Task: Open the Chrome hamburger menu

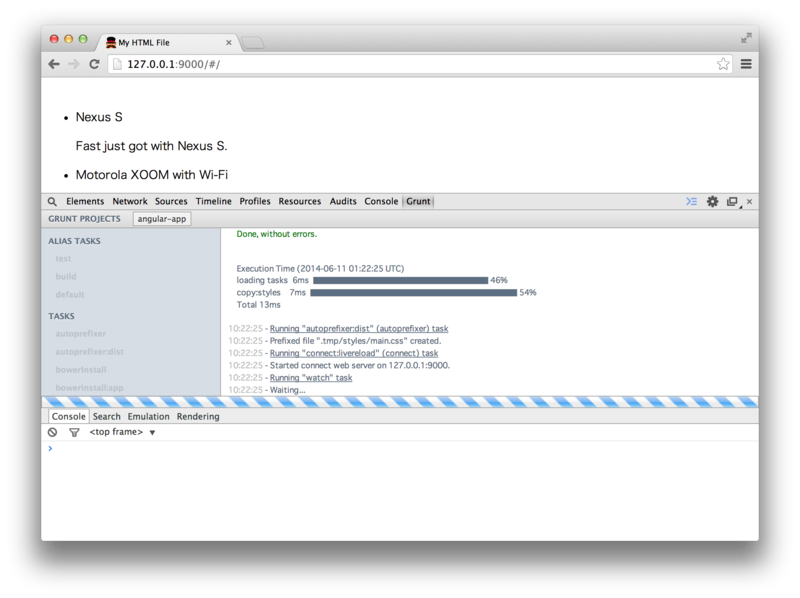Action: pyautogui.click(x=746, y=64)
